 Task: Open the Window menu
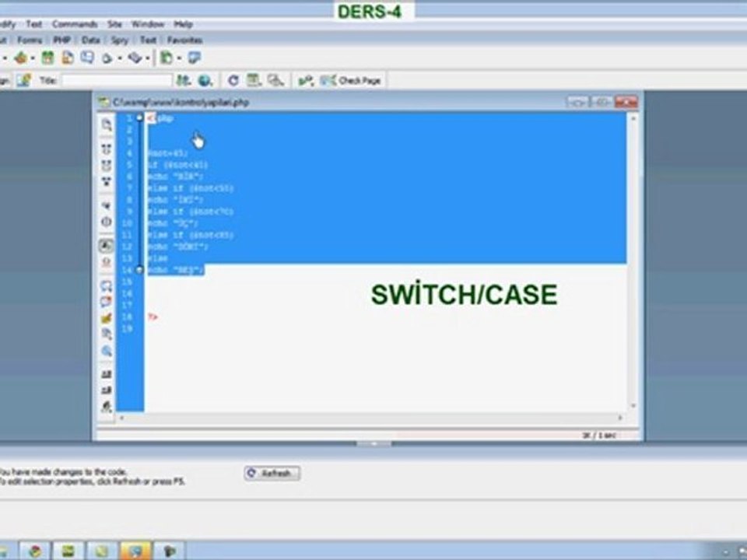pyautogui.click(x=148, y=24)
